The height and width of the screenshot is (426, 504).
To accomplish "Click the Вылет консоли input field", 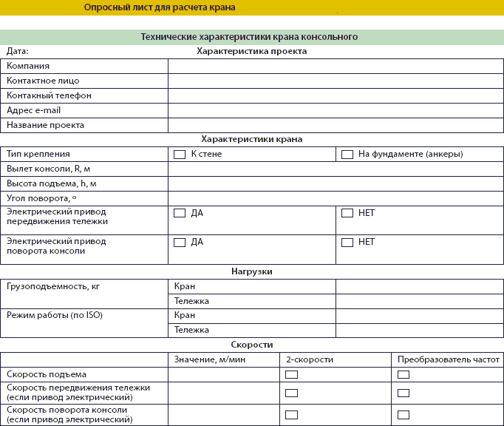I will coord(336,169).
